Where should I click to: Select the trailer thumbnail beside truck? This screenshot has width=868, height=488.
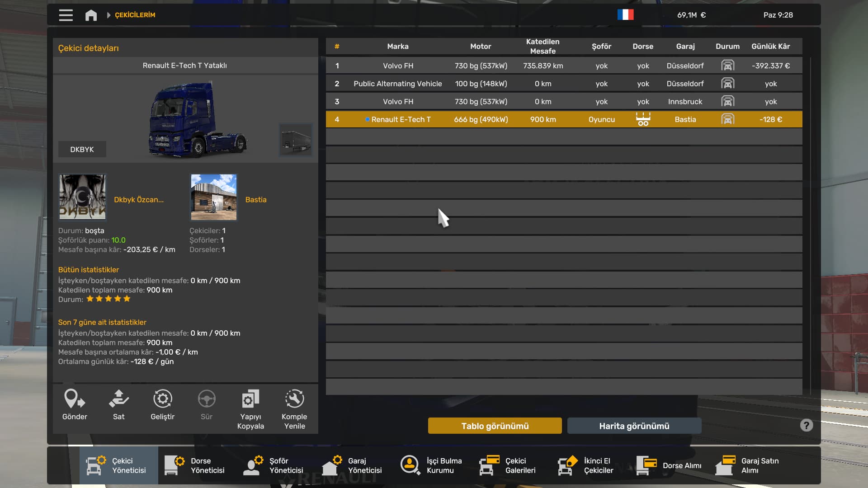point(296,140)
